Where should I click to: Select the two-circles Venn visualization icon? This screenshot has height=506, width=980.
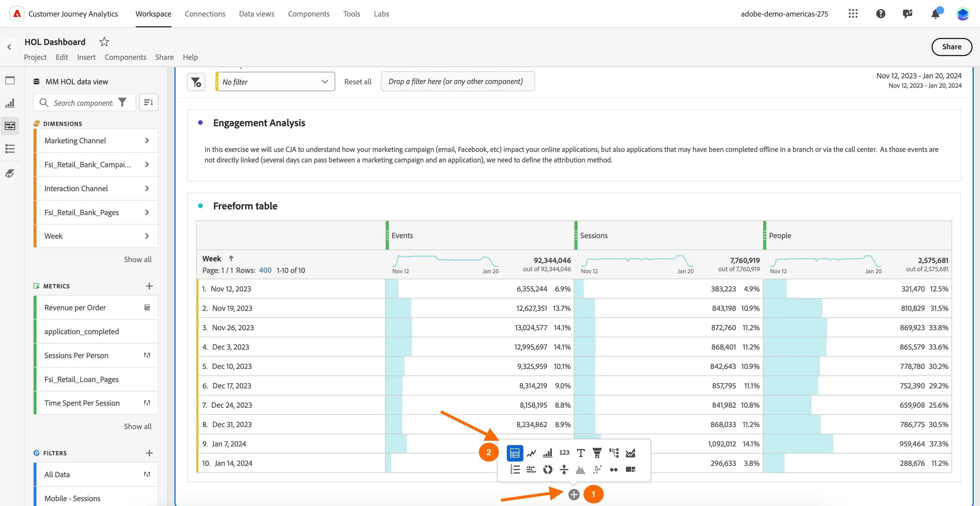(614, 470)
